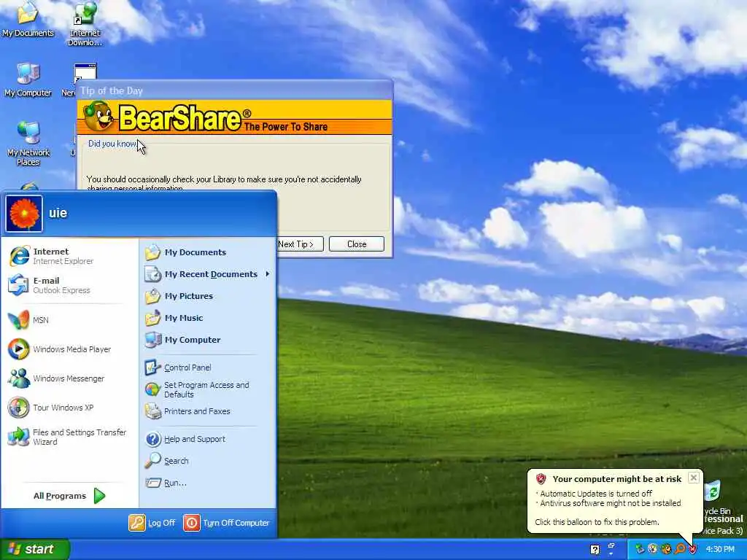Close the BearShare Tip of the Day

pyautogui.click(x=356, y=244)
